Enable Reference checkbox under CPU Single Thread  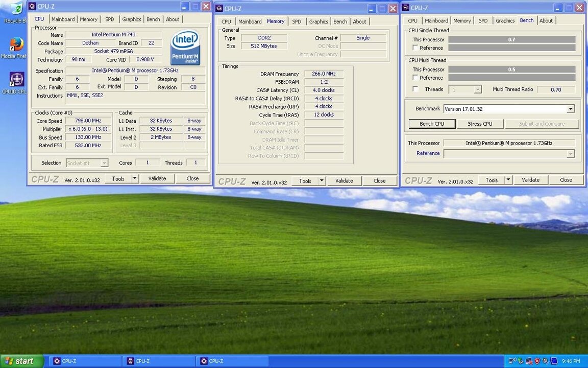pos(415,48)
